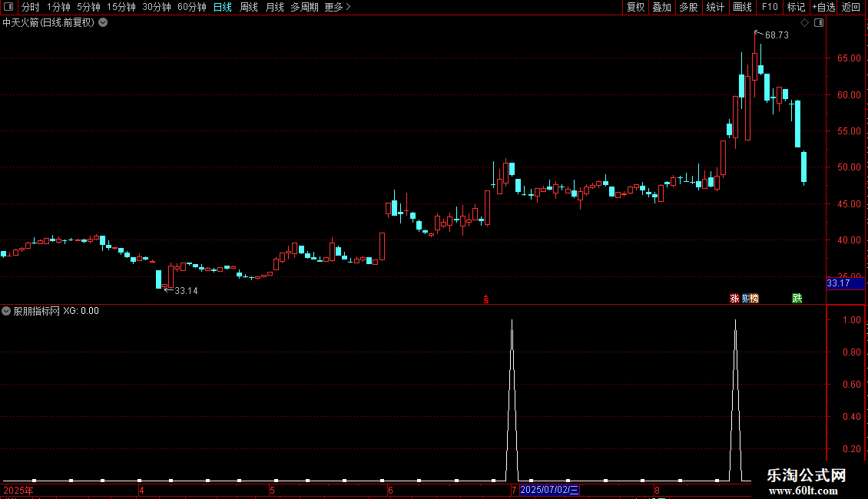Switch to 分时 intraday view
868x499 pixels.
(31, 7)
